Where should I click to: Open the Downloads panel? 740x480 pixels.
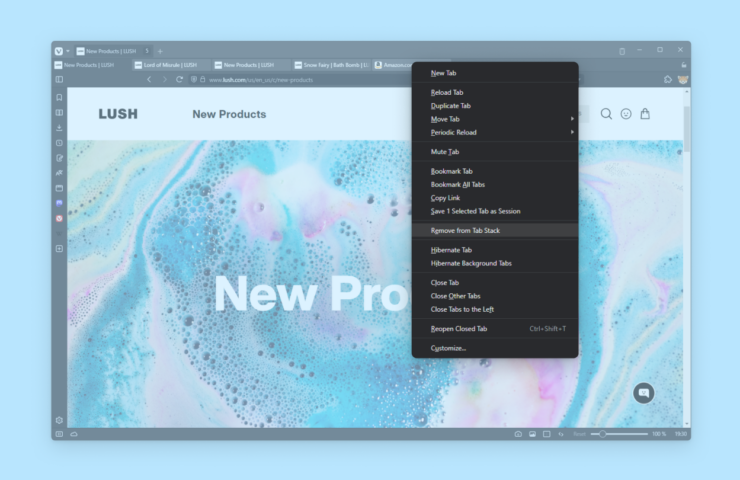(59, 127)
